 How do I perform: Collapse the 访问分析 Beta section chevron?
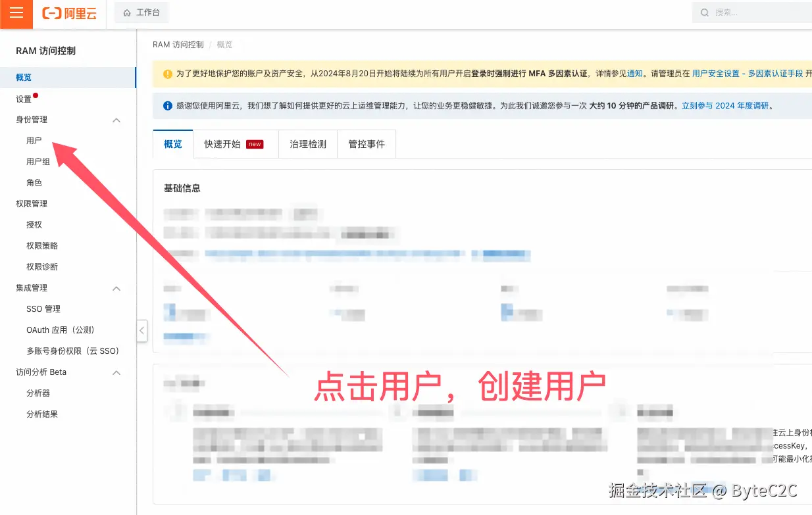tap(116, 373)
